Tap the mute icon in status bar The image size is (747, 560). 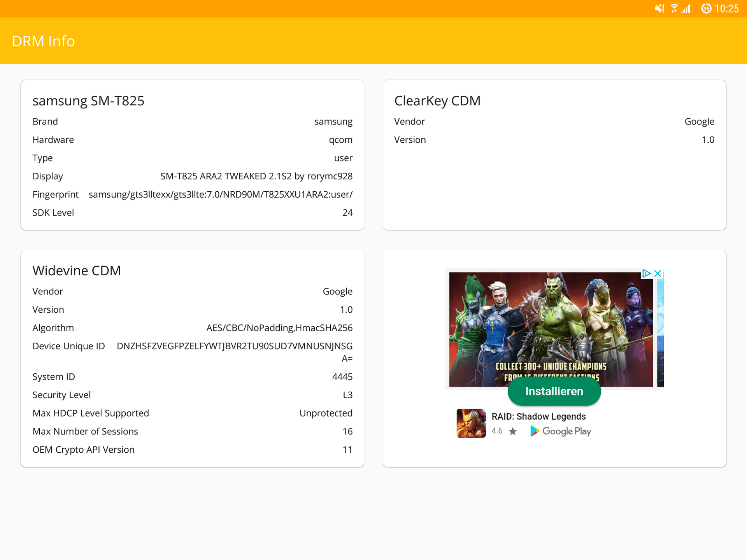pos(659,9)
